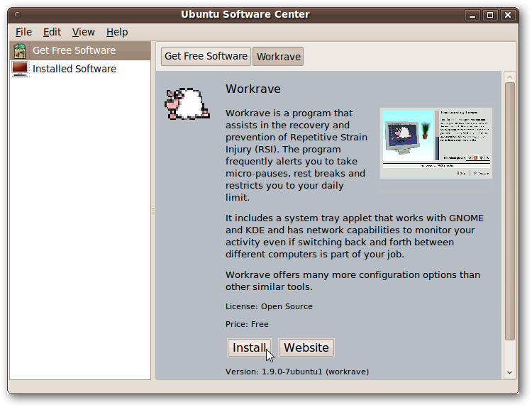The height and width of the screenshot is (407, 532).
Task: Open the Help menu
Action: [117, 32]
